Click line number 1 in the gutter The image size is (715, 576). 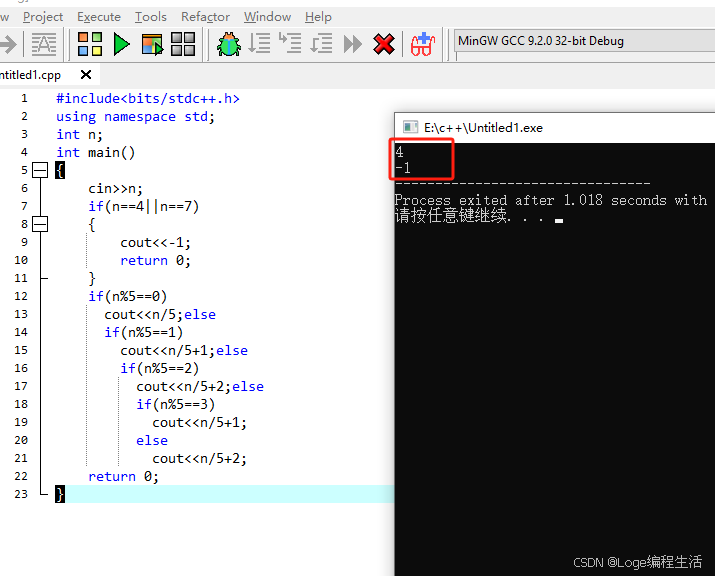(24, 99)
